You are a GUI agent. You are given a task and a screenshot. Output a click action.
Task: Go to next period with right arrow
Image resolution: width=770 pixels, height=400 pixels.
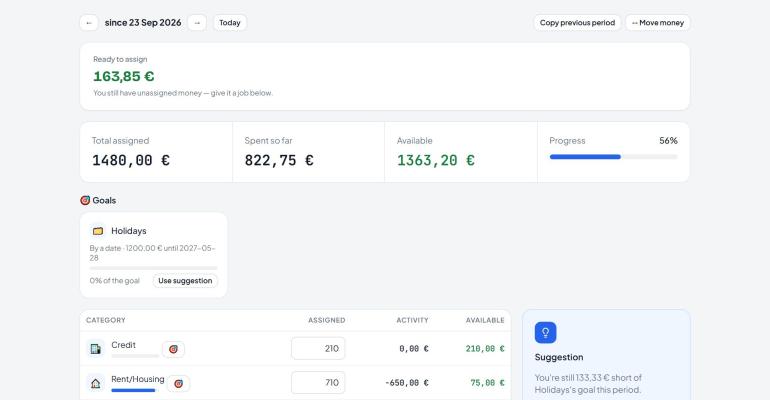(197, 23)
